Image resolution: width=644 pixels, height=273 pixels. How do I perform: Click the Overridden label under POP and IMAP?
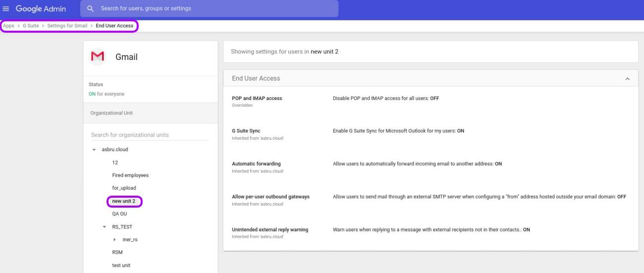tap(242, 106)
